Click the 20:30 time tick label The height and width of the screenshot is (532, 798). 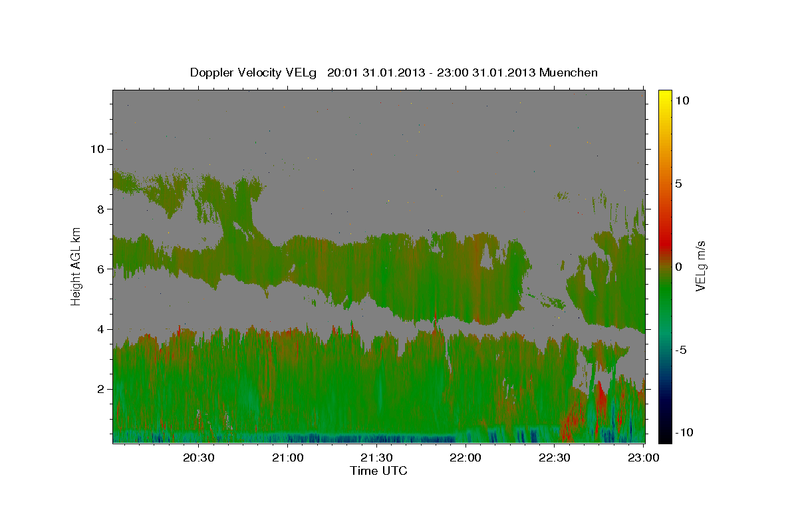click(x=199, y=458)
